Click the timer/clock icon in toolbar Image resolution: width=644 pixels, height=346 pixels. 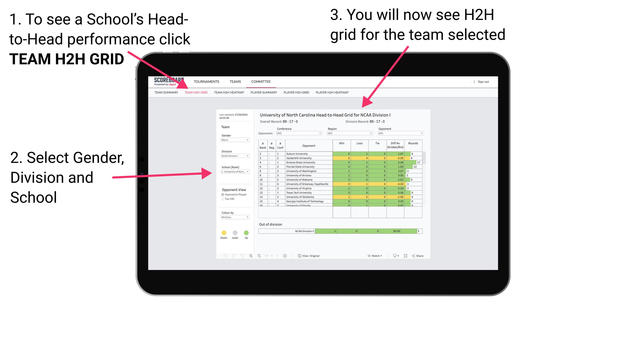285,256
